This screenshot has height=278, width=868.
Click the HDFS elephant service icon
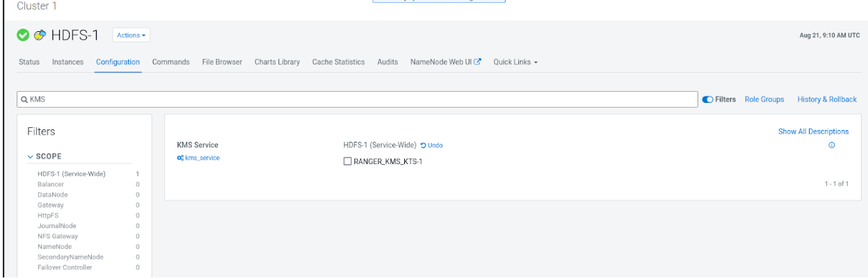click(40, 35)
